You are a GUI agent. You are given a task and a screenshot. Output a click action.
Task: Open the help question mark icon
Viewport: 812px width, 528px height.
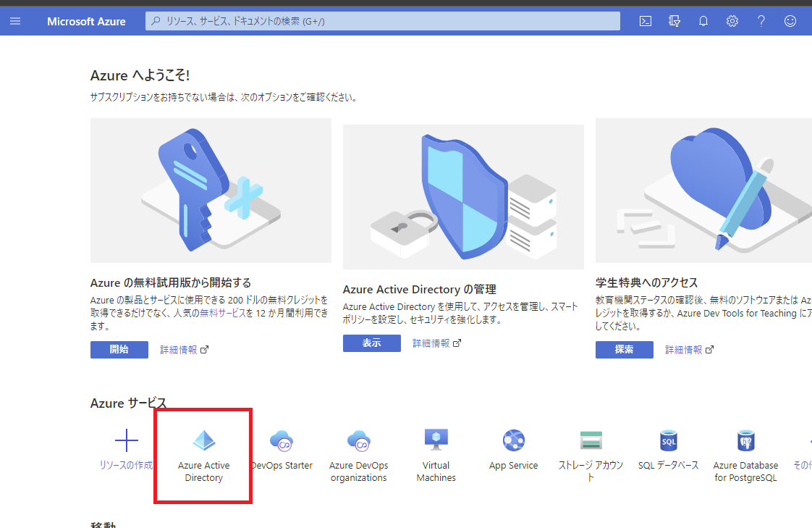(x=761, y=21)
